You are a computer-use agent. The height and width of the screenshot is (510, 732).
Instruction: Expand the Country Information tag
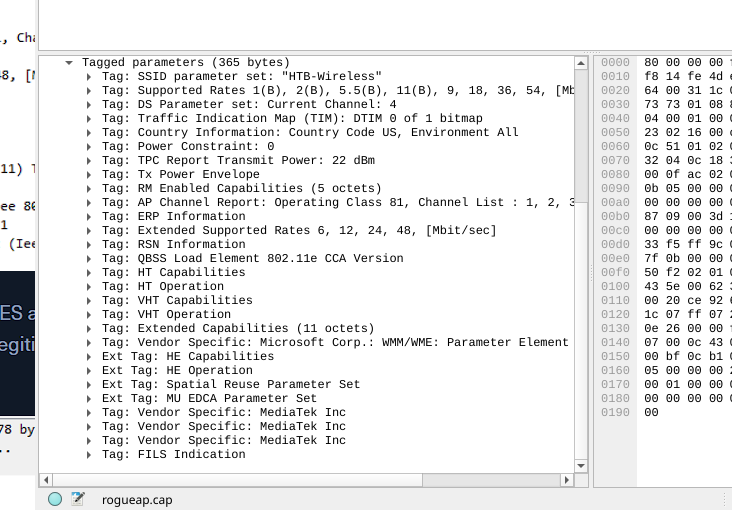89,133
